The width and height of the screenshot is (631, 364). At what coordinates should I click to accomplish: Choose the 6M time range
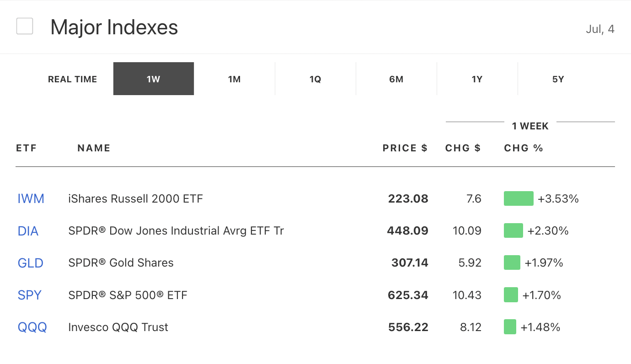(396, 79)
